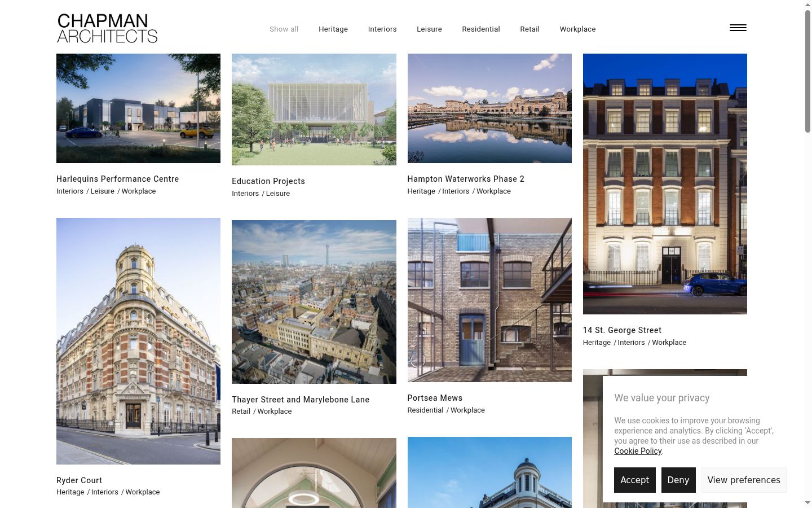
Task: Click Hampton Waterworks Phase 2 title
Action: [x=466, y=179]
